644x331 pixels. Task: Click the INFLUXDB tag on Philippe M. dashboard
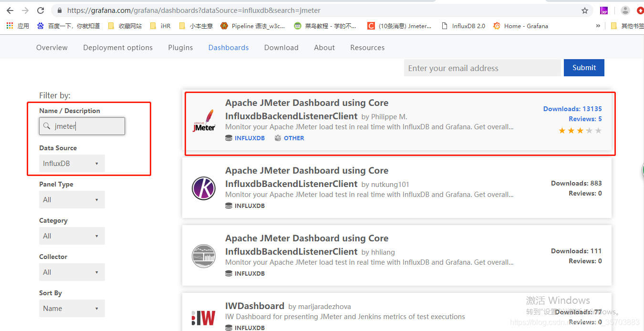click(x=245, y=138)
